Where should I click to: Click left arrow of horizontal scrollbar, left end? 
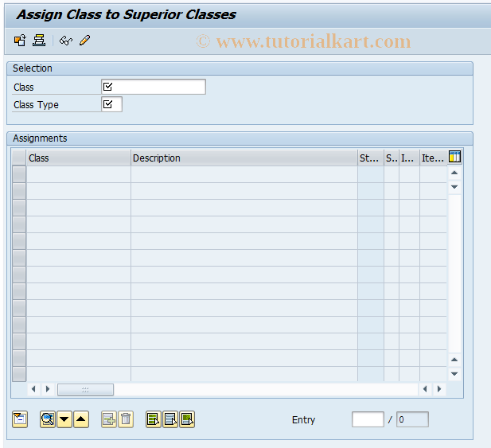coord(33,389)
